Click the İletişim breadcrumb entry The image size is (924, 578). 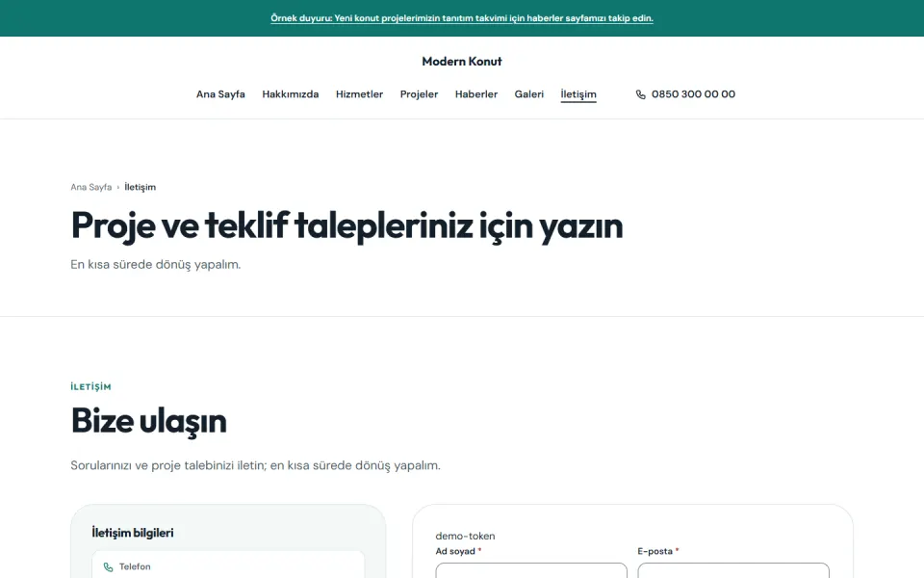click(x=141, y=187)
